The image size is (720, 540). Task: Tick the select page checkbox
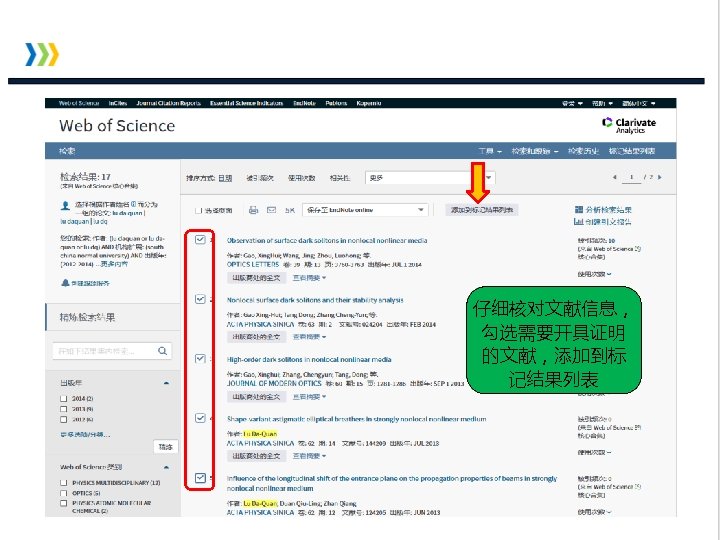[x=198, y=210]
